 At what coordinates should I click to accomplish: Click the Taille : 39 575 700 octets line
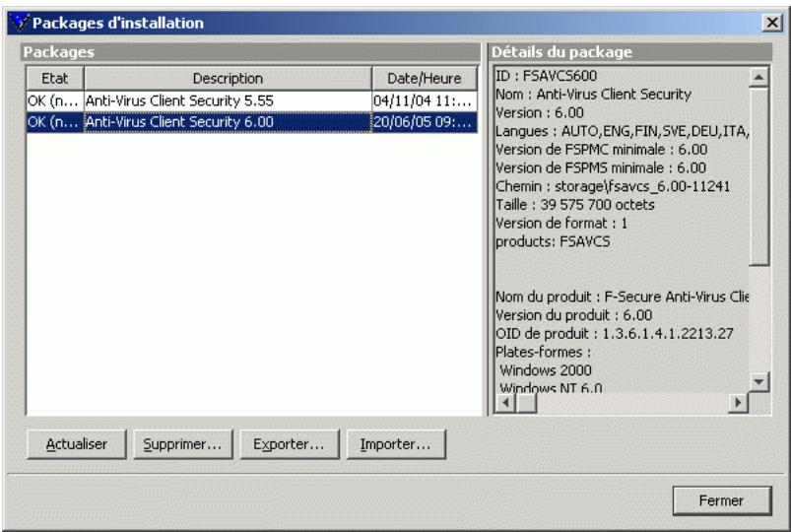coord(575,205)
